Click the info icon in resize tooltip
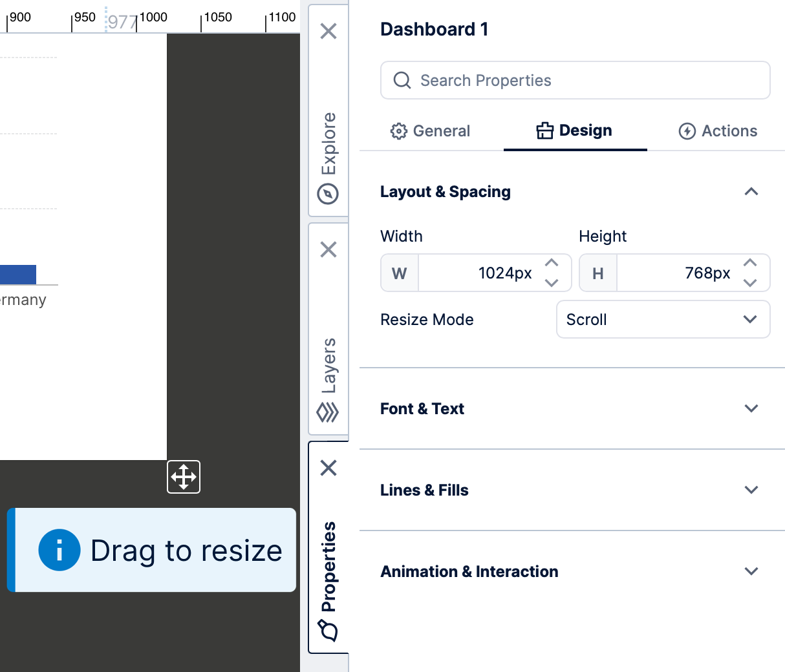Screen dimensions: 785x672 59,551
